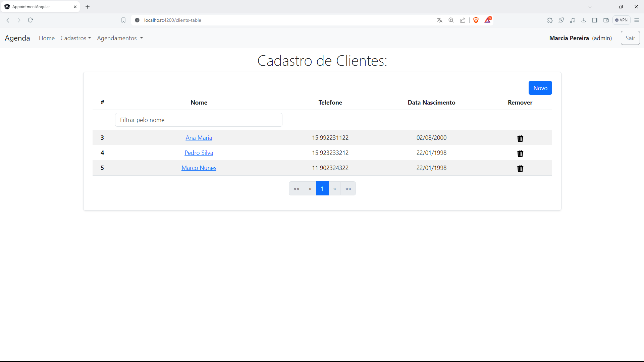The width and height of the screenshot is (644, 362).
Task: Click the delete icon for Marco Nunes
Action: (x=520, y=168)
